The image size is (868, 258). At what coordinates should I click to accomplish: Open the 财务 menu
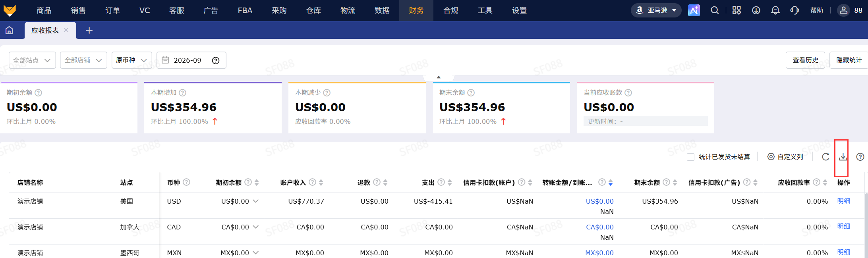(416, 10)
